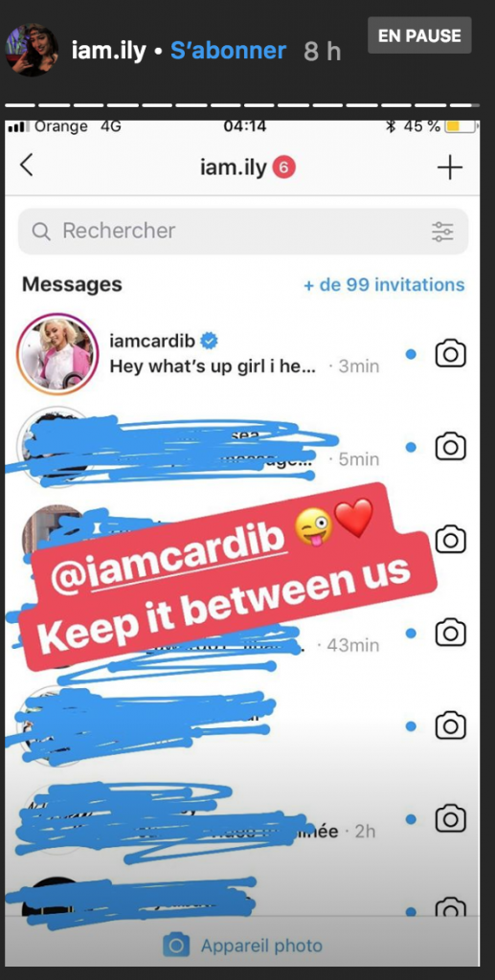495x980 pixels.
Task: Tap camera icon on the 43min conversation
Action: [451, 633]
